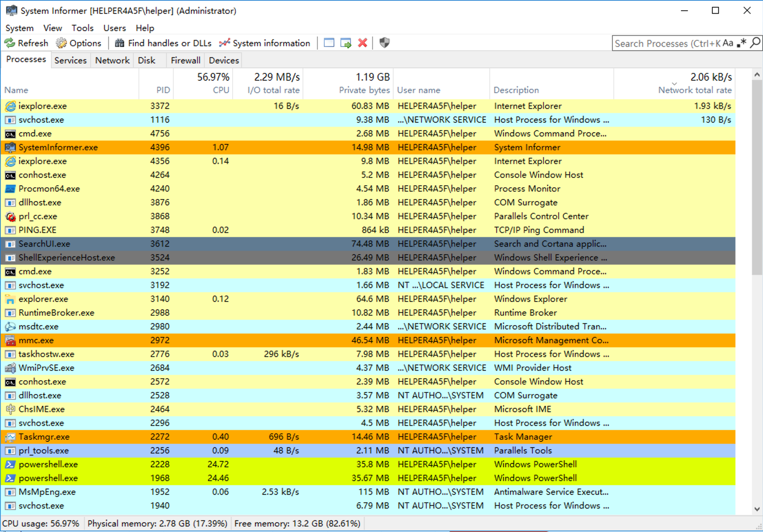Open System information graph icon
Viewport: 763px width, 532px height.
click(224, 43)
